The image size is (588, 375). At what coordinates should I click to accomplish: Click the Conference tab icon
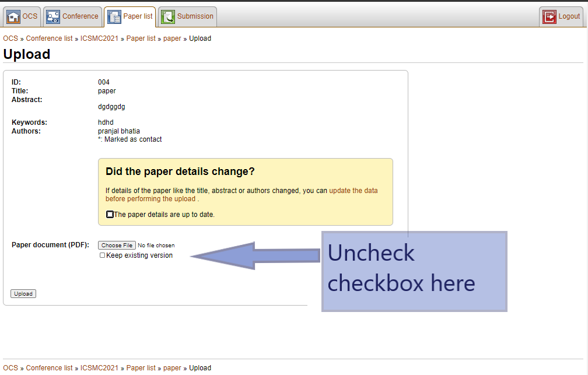[53, 17]
